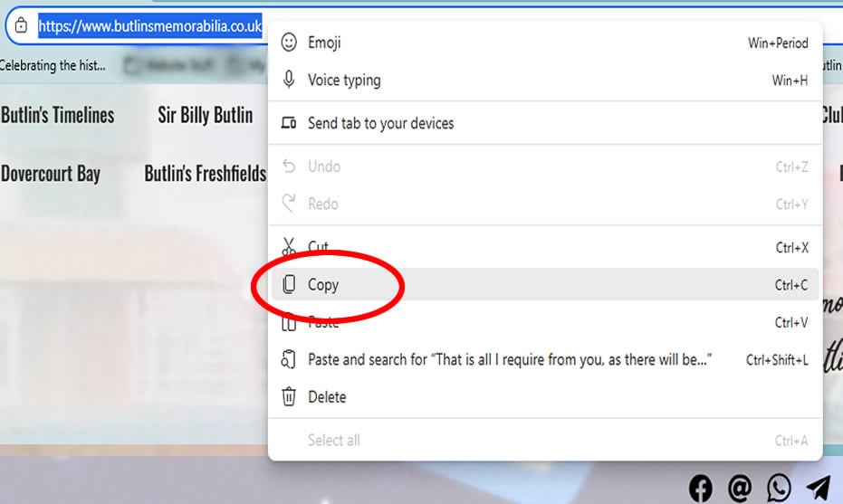Select Send tab to your devices
This screenshot has height=504, width=843.
(380, 123)
